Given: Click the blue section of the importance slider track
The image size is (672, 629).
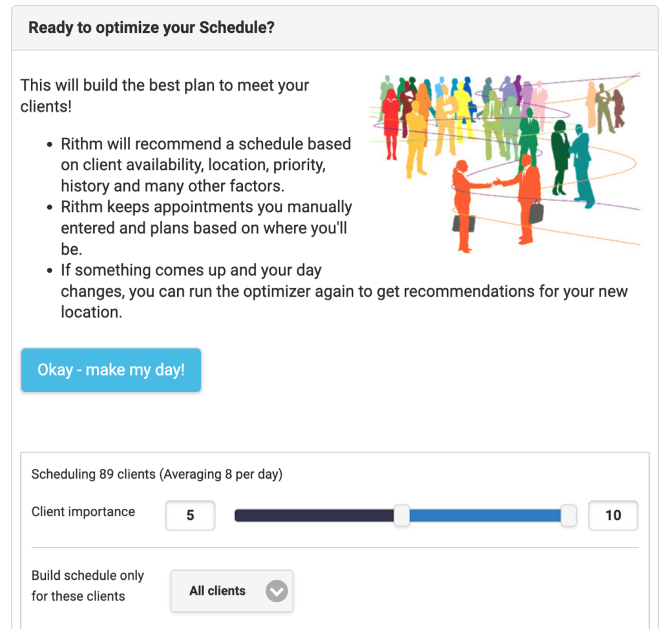Looking at the screenshot, I should coord(485,515).
